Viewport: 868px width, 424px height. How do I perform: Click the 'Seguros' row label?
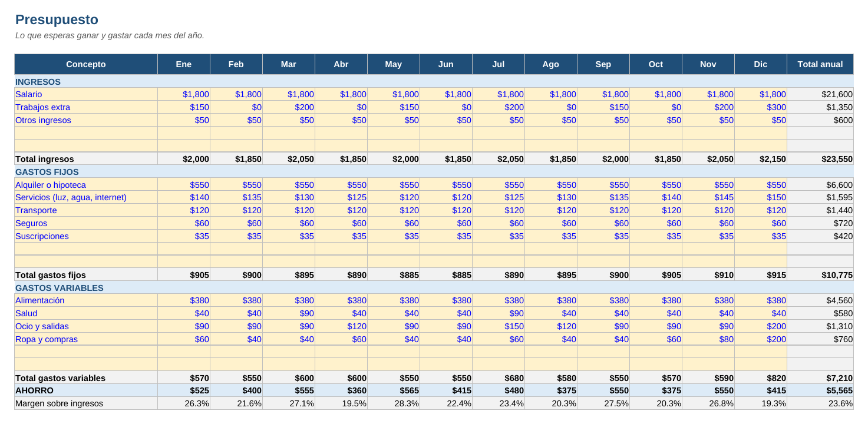[x=86, y=223]
